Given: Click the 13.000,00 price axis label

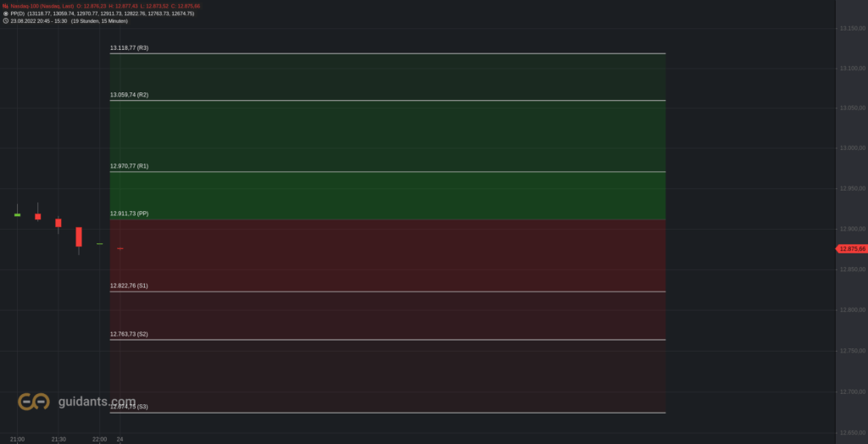Looking at the screenshot, I should point(853,148).
